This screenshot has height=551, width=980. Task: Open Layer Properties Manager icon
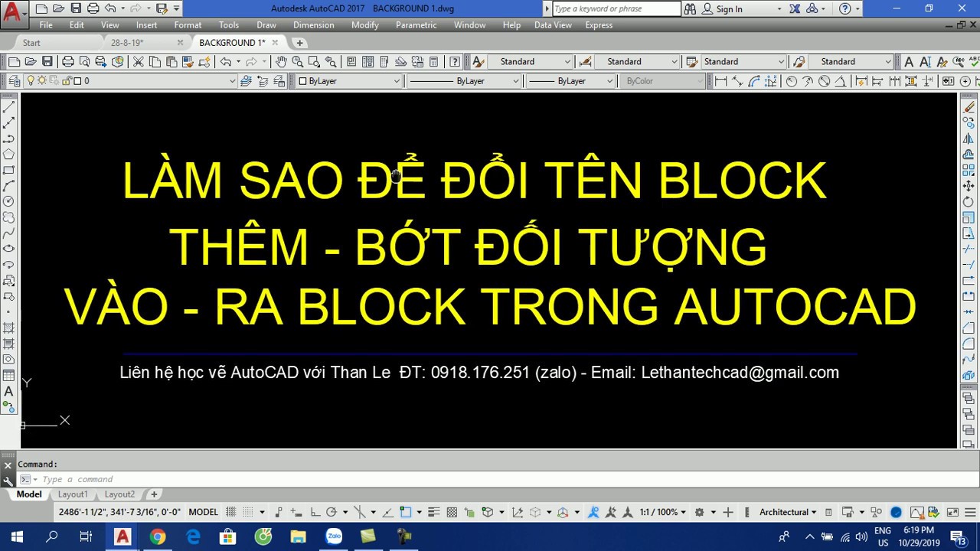tap(14, 80)
